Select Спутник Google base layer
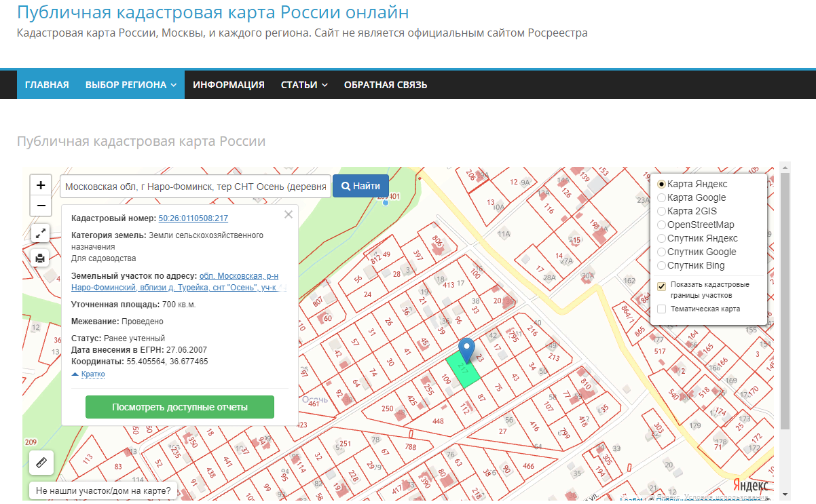Viewport: 816px width, 504px height. point(661,252)
